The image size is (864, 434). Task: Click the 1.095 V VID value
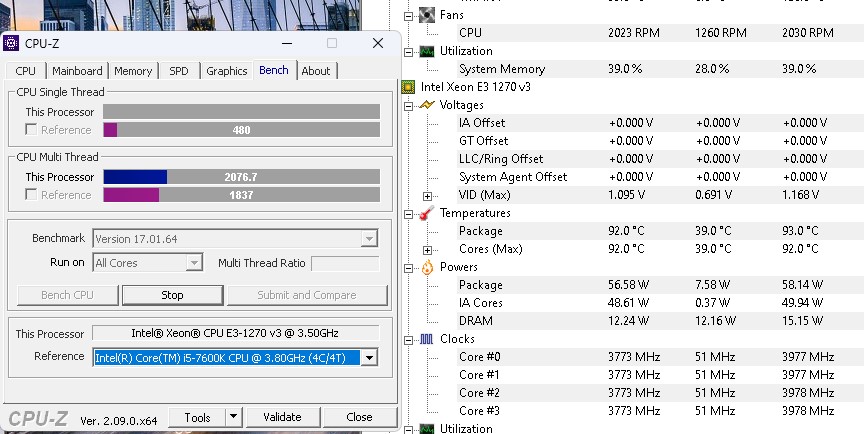627,195
